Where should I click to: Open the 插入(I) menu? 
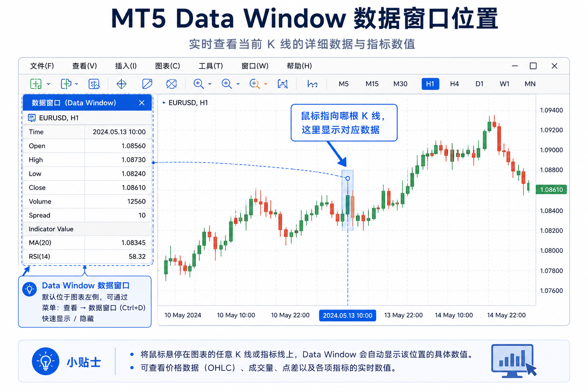tap(126, 66)
